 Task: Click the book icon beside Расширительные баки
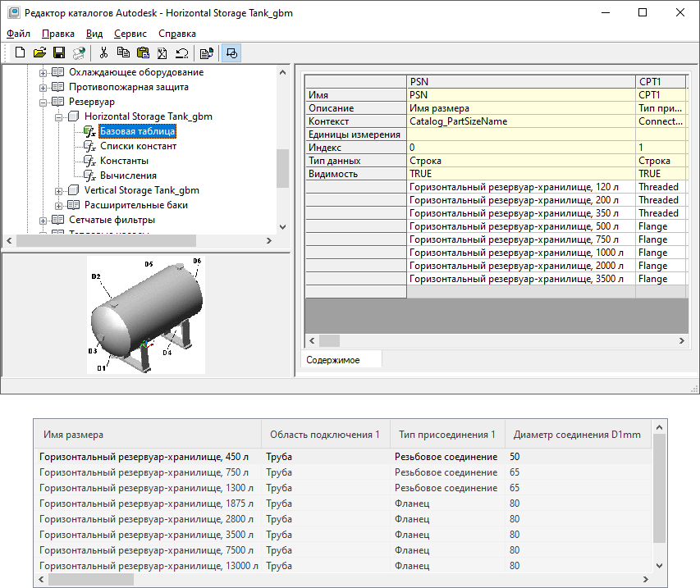[x=73, y=205]
